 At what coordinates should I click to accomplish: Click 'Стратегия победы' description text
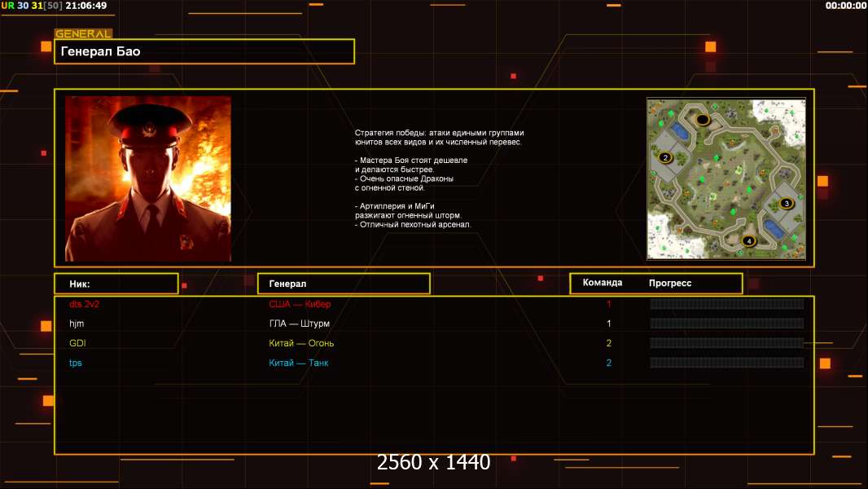click(439, 138)
